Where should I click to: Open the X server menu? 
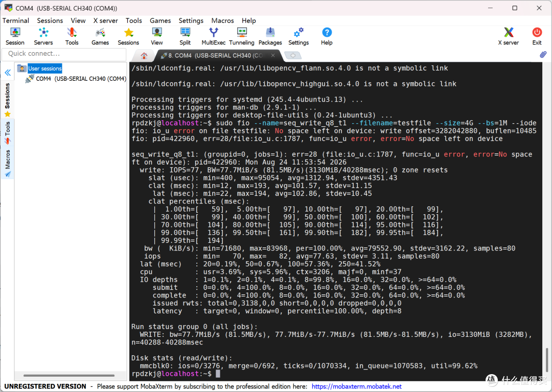[x=106, y=20]
